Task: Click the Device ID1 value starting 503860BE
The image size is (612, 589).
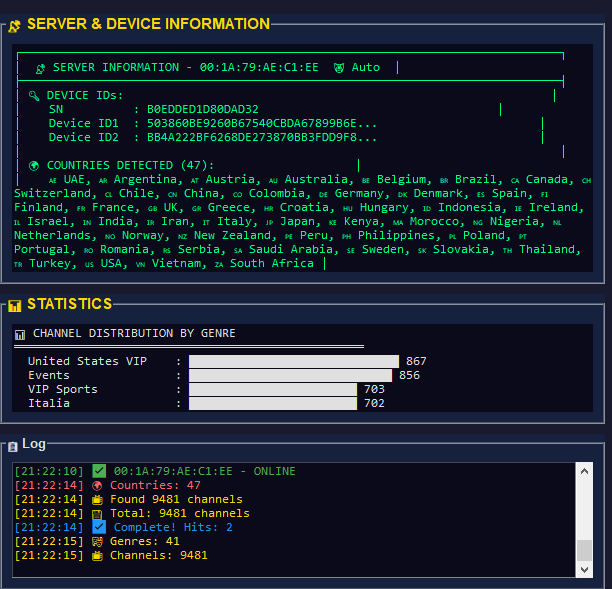Action: [x=262, y=123]
